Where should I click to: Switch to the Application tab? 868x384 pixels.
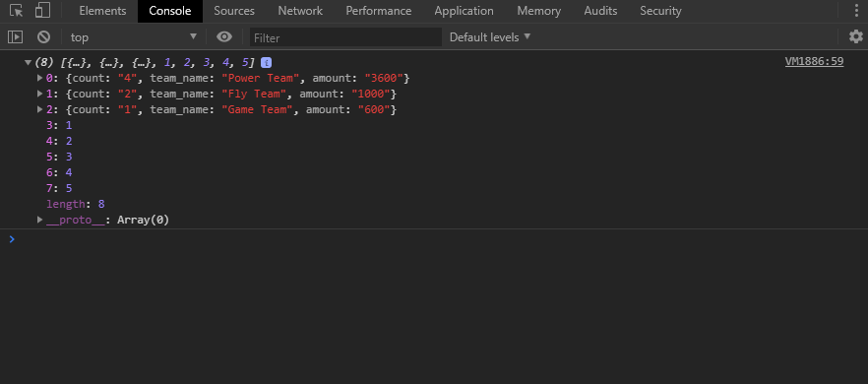[464, 11]
